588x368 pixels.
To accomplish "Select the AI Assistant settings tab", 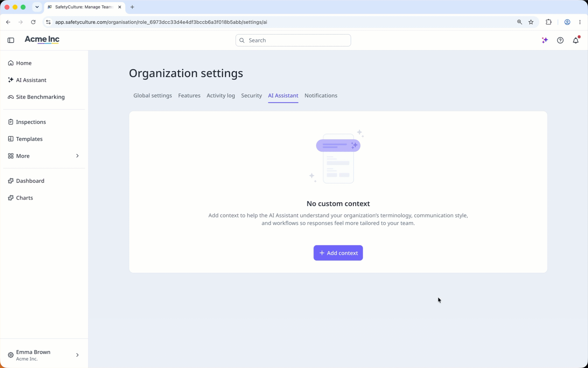I will [283, 96].
